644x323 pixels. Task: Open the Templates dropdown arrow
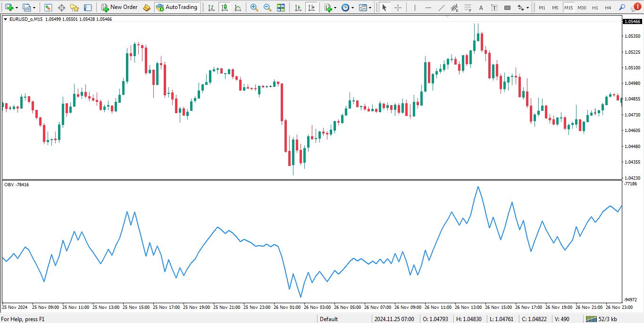pyautogui.click(x=370, y=8)
